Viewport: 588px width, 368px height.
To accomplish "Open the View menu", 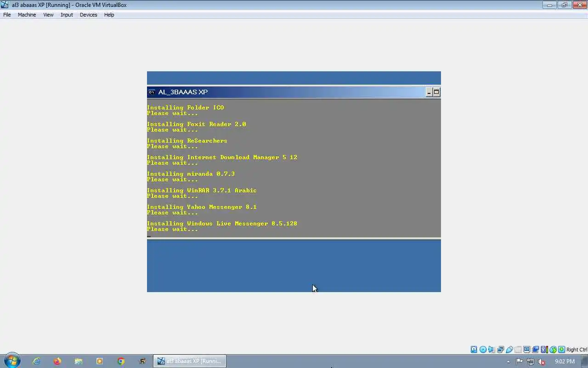I will tap(48, 15).
